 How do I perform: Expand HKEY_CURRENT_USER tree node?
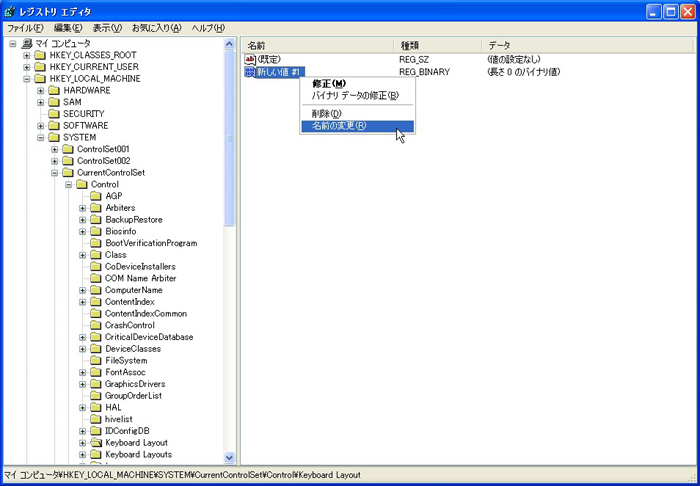pyautogui.click(x=27, y=67)
